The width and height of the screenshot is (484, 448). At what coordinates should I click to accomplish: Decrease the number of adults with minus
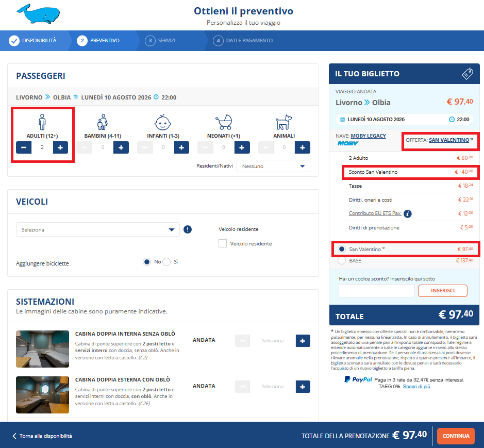coord(24,147)
